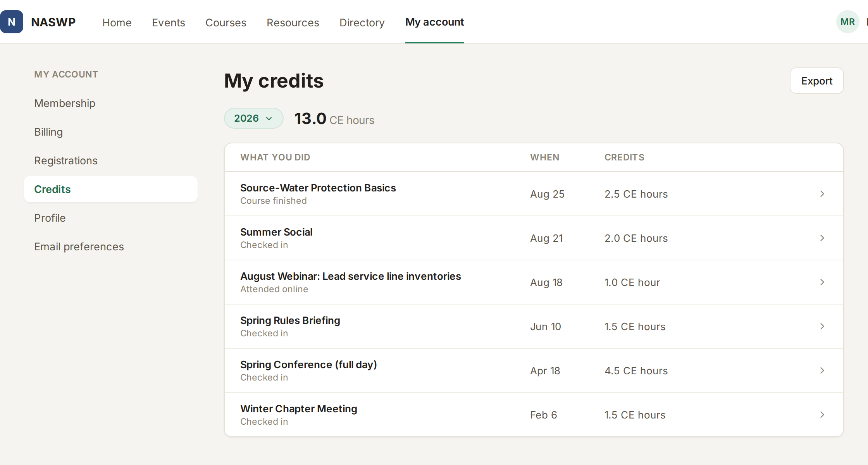
Task: Open the chevron for the August Webinar row
Action: point(822,282)
